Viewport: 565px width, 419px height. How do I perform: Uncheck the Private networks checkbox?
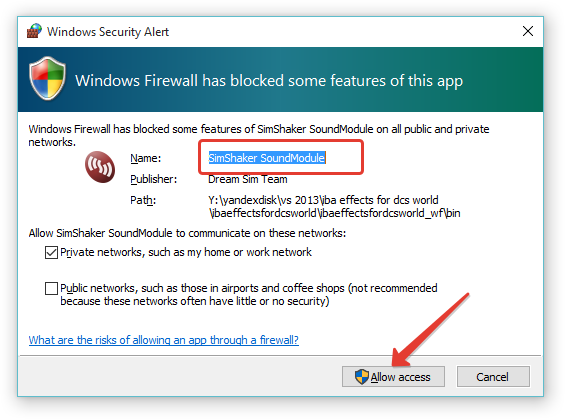(x=51, y=253)
